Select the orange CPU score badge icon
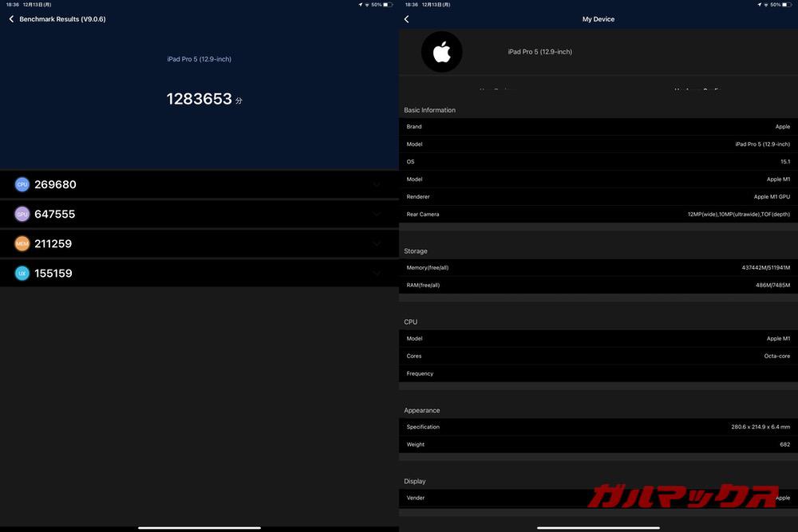Image resolution: width=798 pixels, height=532 pixels. click(x=22, y=184)
